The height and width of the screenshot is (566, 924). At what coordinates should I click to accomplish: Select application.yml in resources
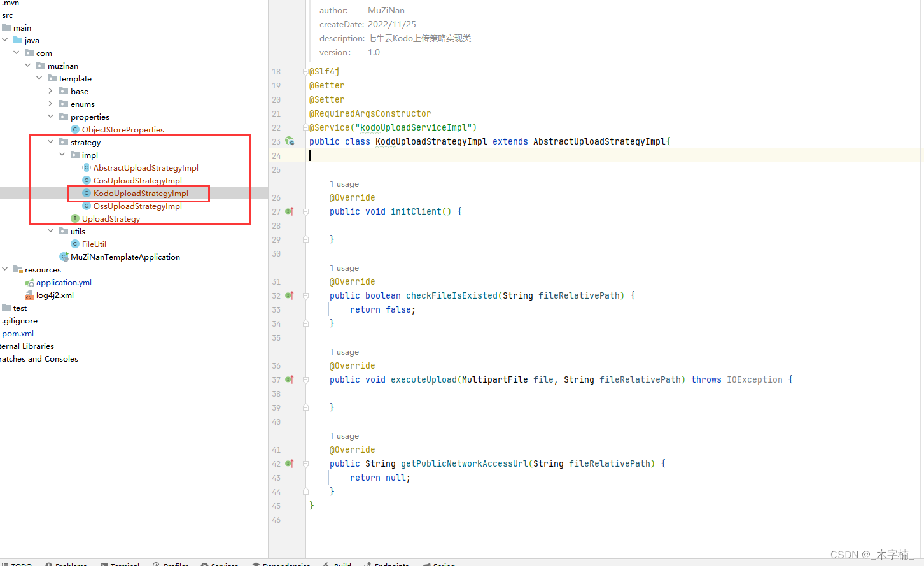[64, 282]
